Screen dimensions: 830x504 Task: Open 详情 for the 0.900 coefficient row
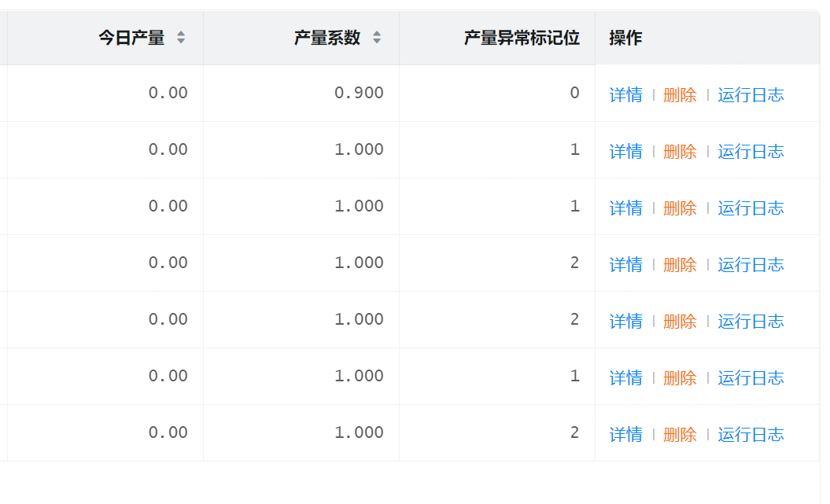coord(625,95)
